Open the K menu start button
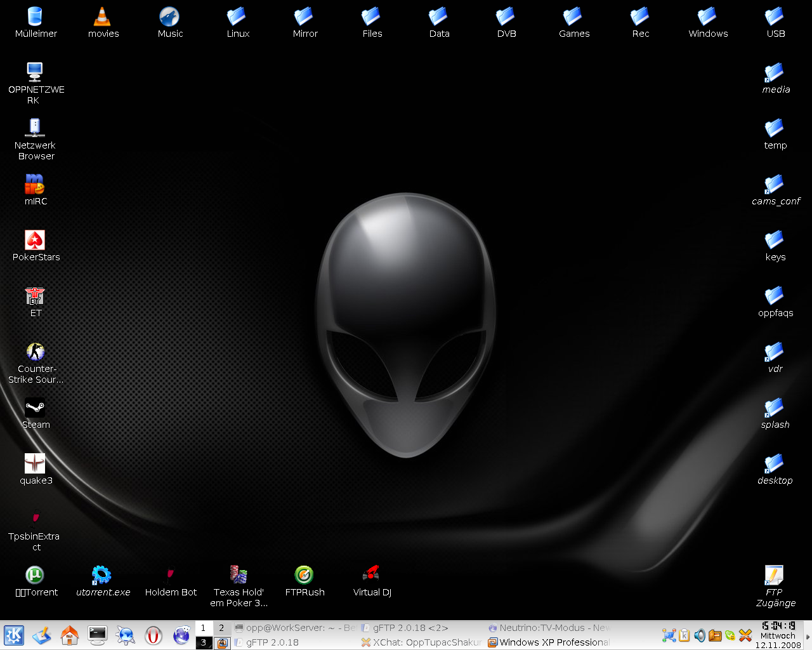Image resolution: width=812 pixels, height=650 pixels. tap(14, 635)
